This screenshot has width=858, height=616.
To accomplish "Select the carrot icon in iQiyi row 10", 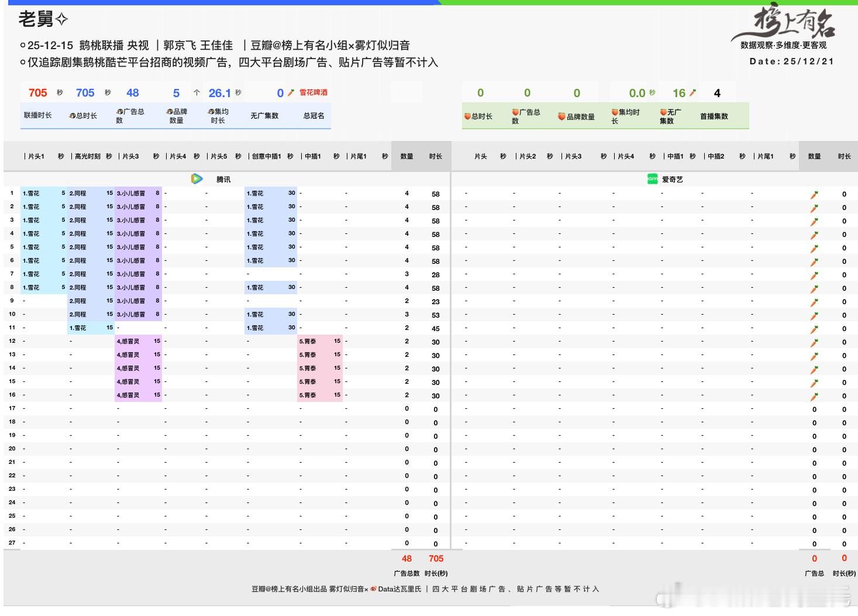I will [x=814, y=315].
